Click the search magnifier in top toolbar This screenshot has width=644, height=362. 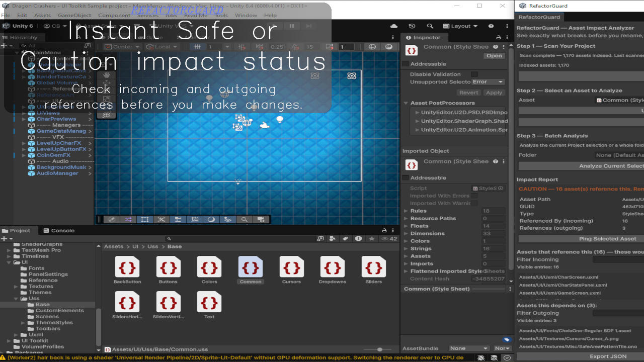coord(430,26)
